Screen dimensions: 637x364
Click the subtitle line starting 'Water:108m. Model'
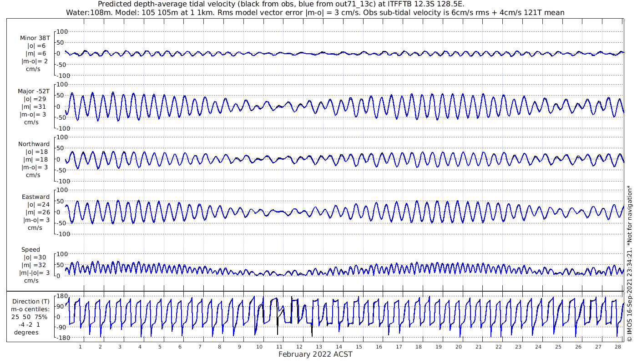(x=316, y=13)
